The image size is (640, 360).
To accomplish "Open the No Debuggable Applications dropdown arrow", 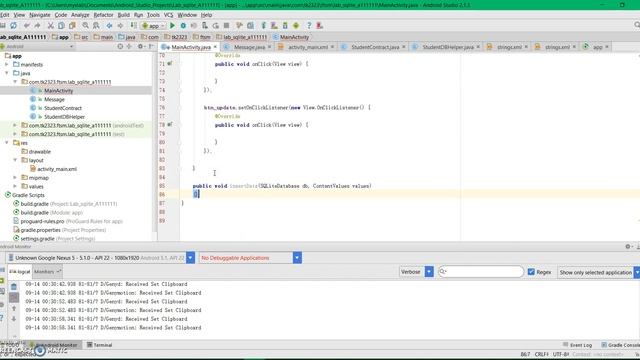I will [297, 258].
